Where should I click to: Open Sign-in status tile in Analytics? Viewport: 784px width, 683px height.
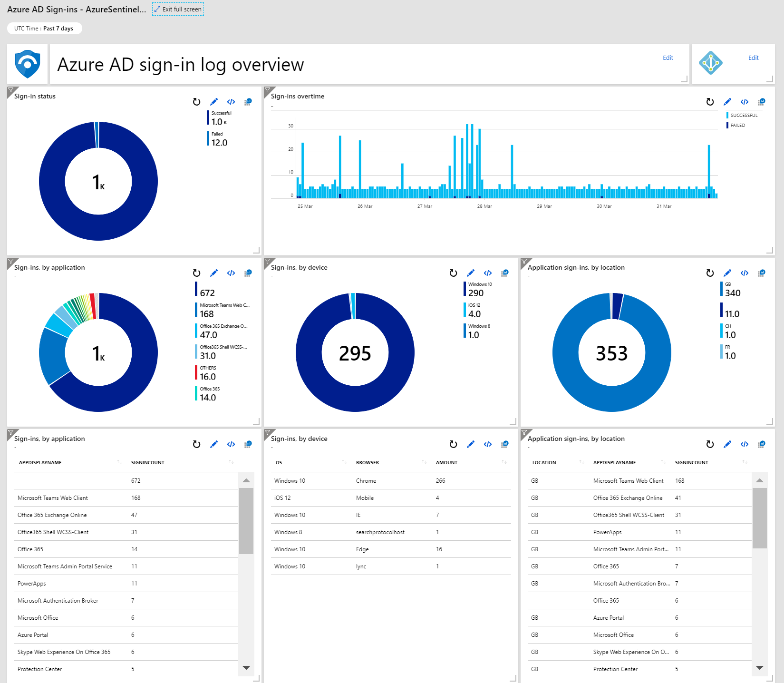click(248, 102)
